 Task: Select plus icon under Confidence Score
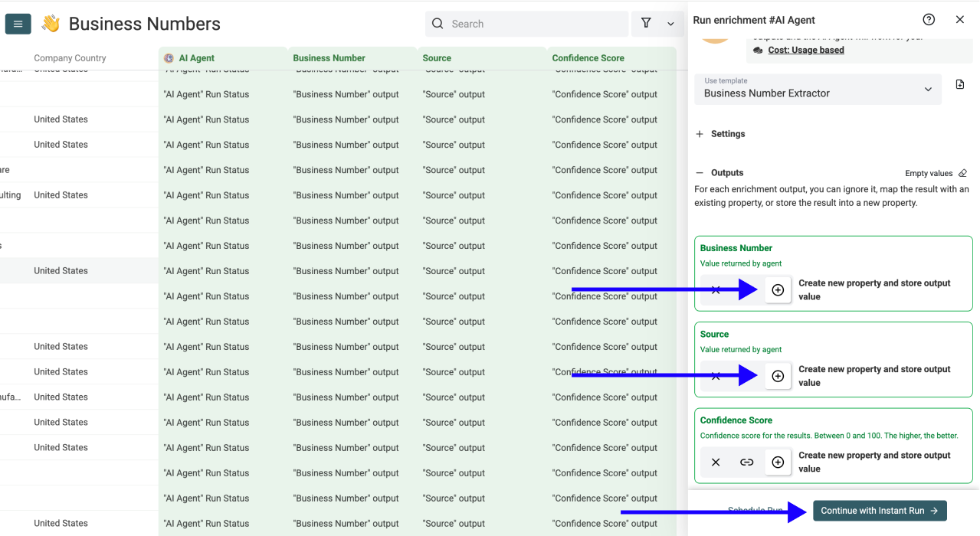778,462
